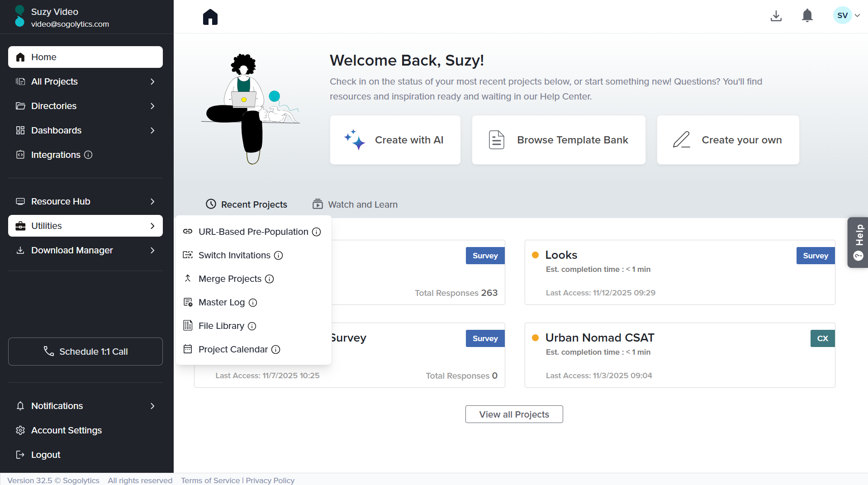Click info icon beside URL-Based Pre-Population
The image size is (868, 485).
(x=317, y=232)
